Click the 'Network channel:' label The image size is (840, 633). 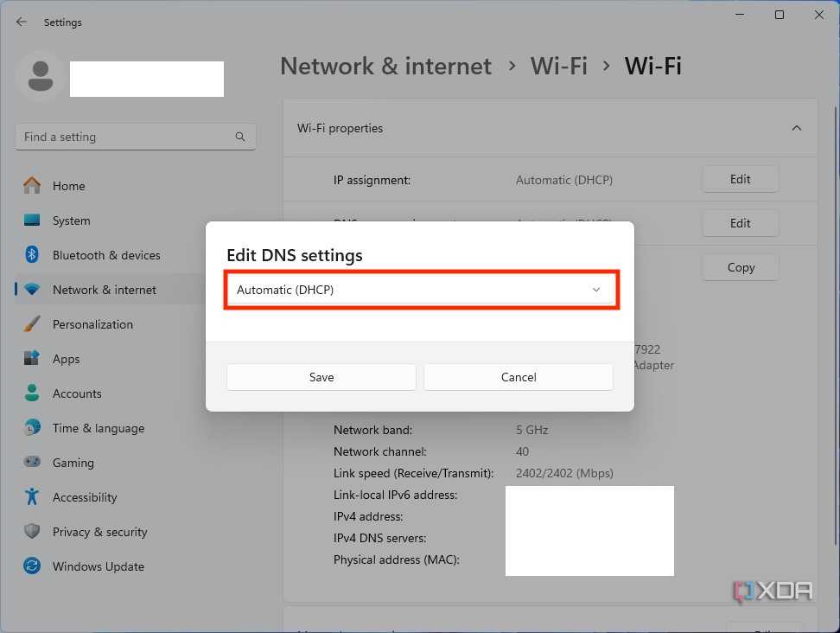(x=380, y=452)
